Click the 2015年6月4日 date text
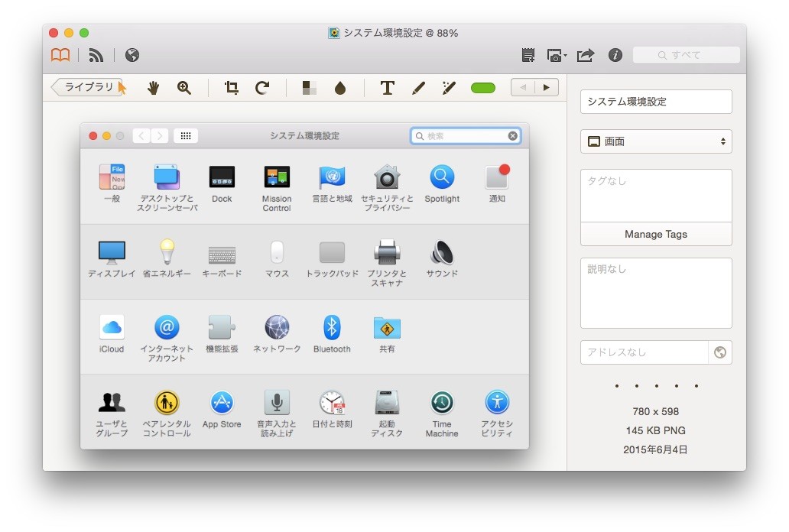This screenshot has width=789, height=532. tap(655, 449)
